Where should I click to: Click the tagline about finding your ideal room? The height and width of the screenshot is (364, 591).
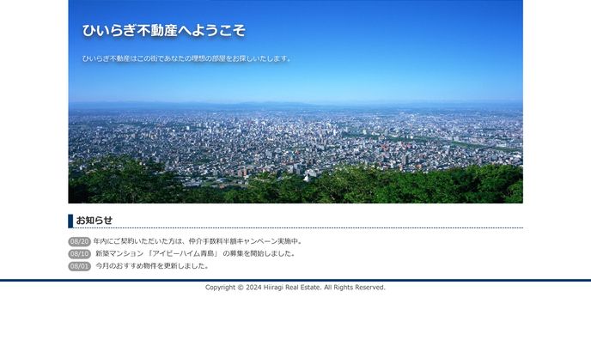(x=187, y=58)
